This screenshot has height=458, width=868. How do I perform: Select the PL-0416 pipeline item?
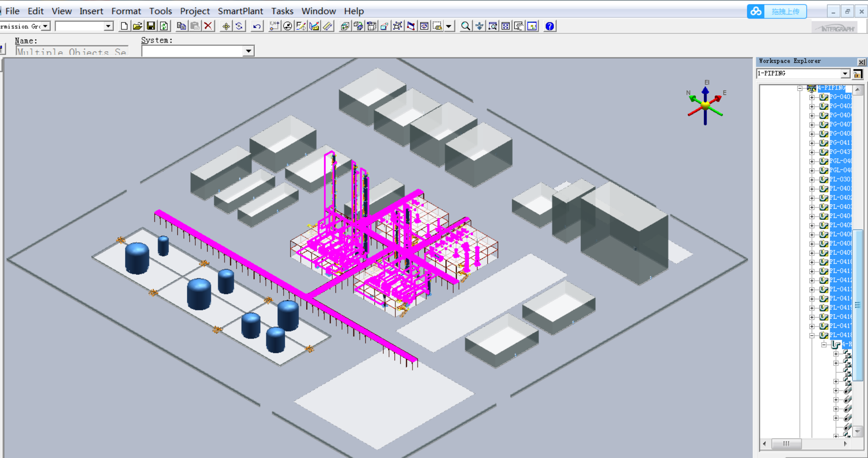(841, 317)
